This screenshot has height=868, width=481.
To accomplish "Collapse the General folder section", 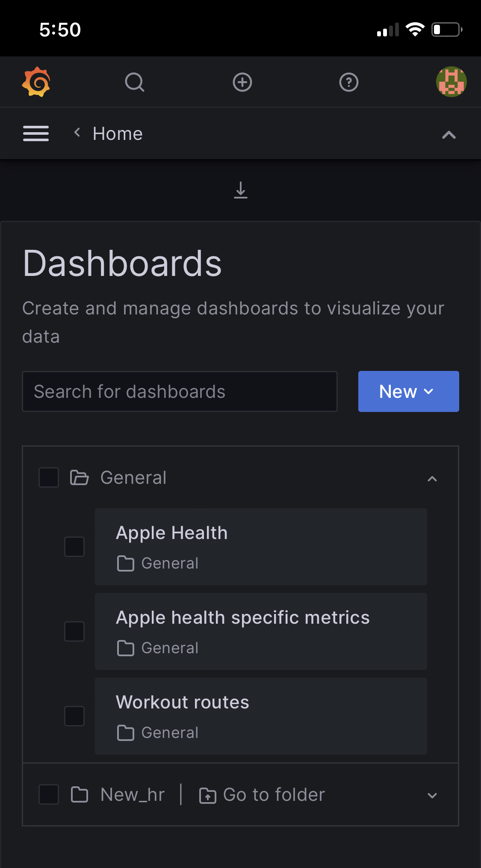I will (432, 479).
